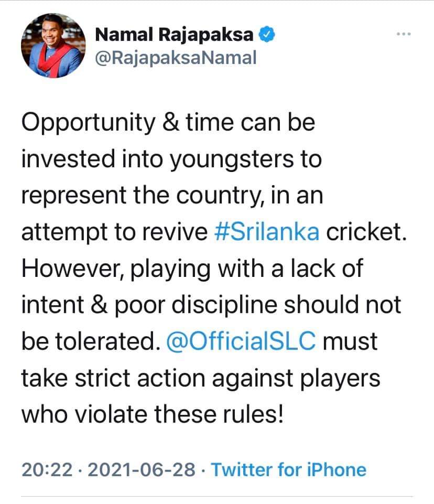Click the Twitter for iPhone source link

click(288, 469)
